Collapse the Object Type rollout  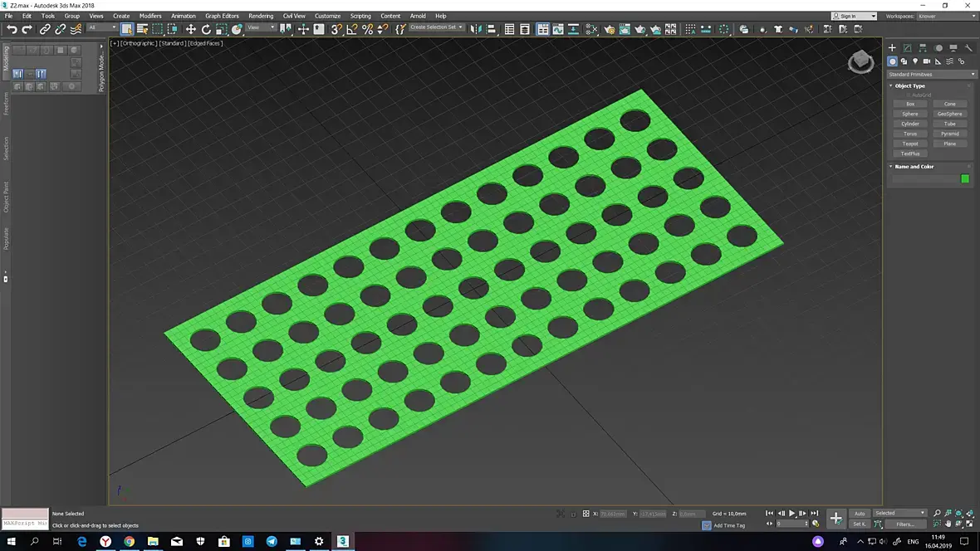point(910,85)
